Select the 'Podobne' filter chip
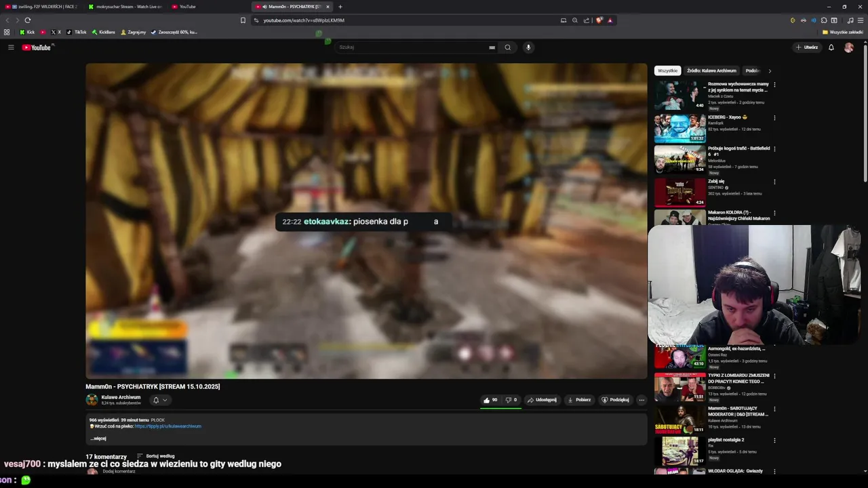The width and height of the screenshot is (868, 488). (x=751, y=70)
